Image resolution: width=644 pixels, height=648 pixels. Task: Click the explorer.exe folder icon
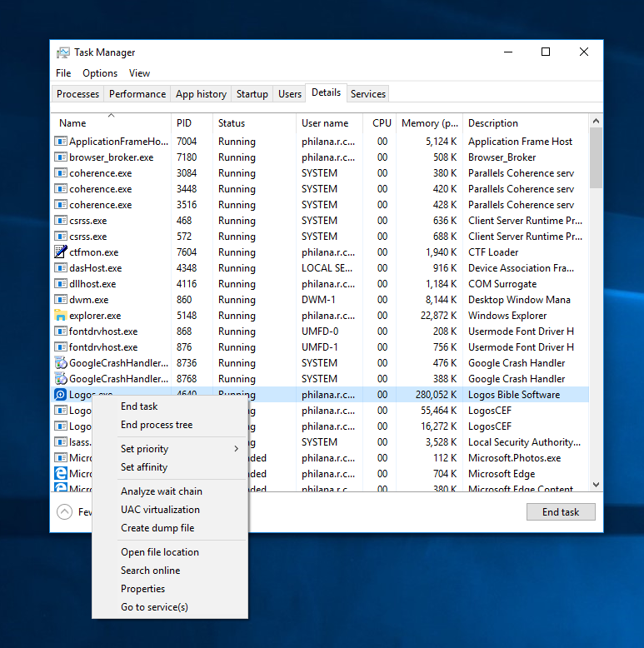[x=61, y=316]
